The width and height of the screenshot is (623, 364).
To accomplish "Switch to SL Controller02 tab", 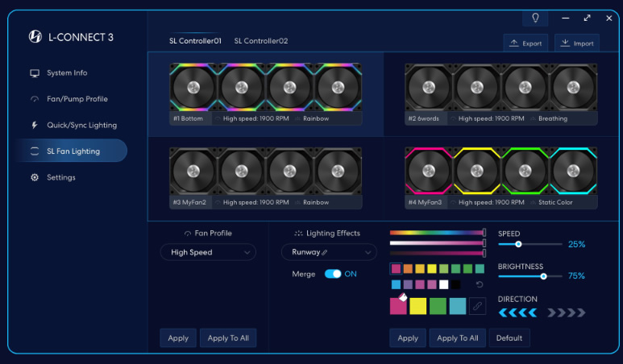I will 261,41.
